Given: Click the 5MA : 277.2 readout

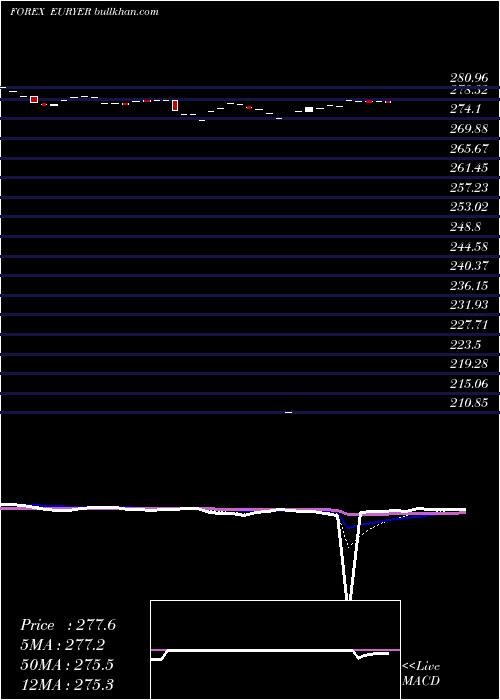Looking at the screenshot, I should 65,645.
